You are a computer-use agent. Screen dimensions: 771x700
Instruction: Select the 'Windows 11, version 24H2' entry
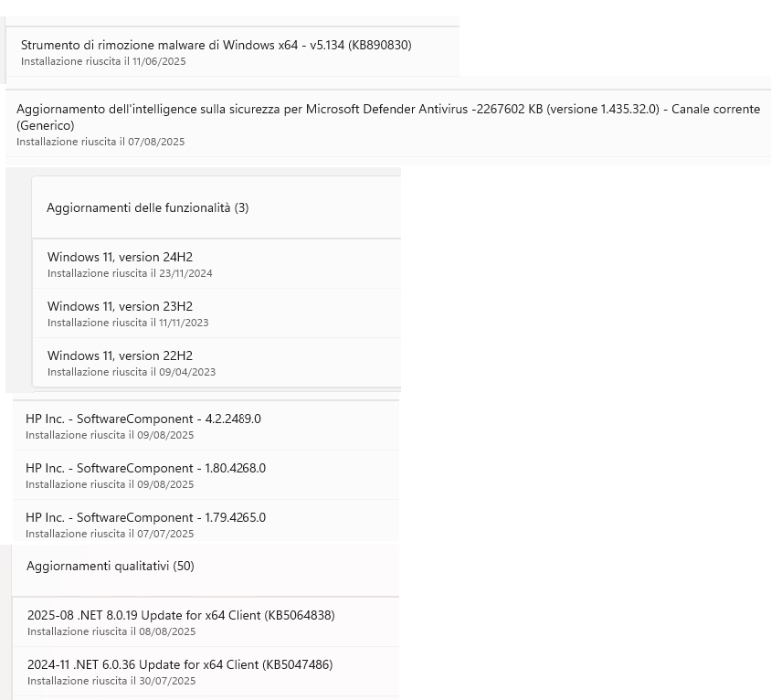click(x=217, y=264)
